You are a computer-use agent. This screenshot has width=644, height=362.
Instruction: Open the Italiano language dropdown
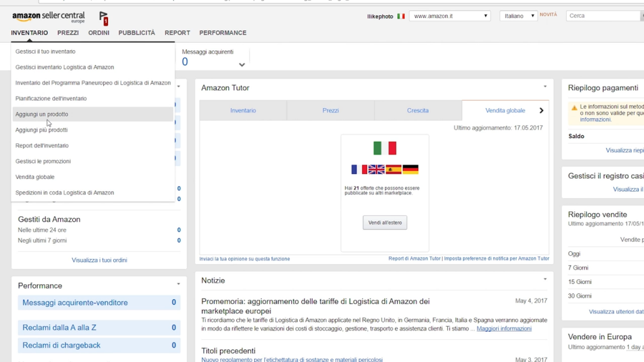pyautogui.click(x=518, y=16)
